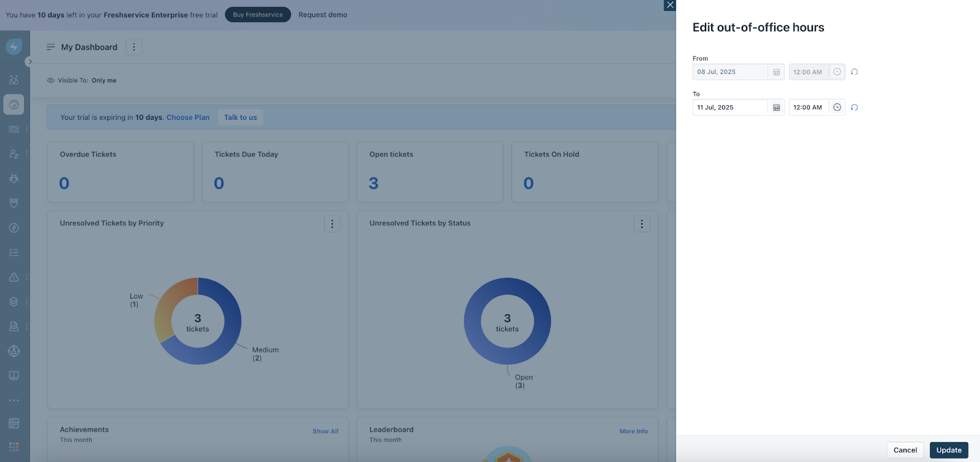Open the checklist tasks icon in the sidebar
980x462 pixels.
(x=13, y=252)
